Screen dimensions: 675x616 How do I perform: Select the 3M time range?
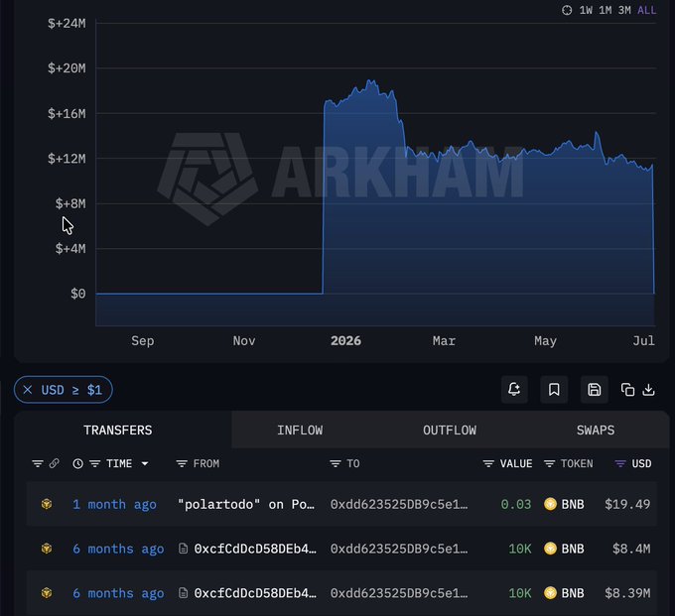coord(624,10)
